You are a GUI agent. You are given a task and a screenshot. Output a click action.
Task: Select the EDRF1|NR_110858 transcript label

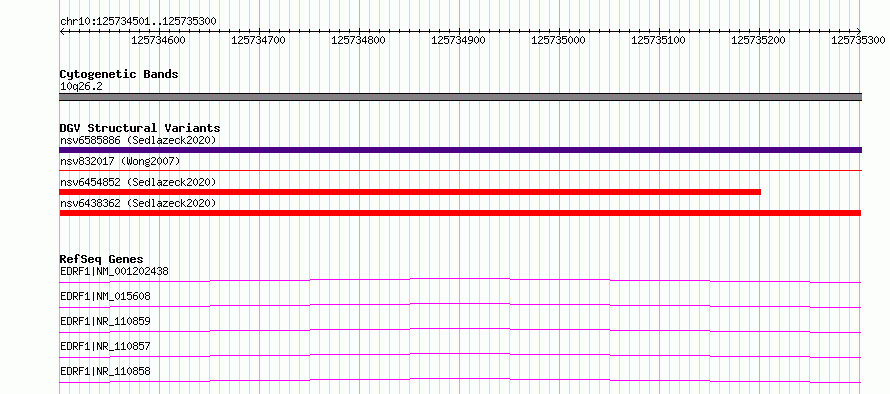point(105,371)
